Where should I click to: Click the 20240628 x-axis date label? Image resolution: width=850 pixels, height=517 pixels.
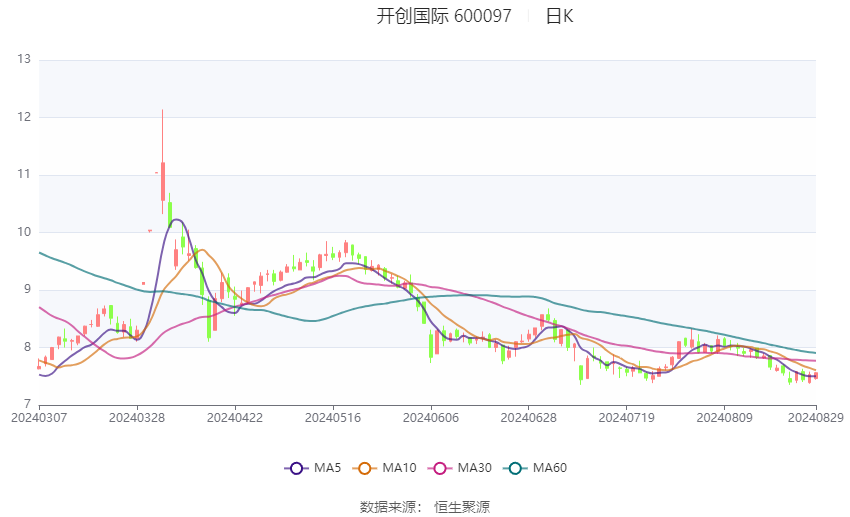click(529, 418)
